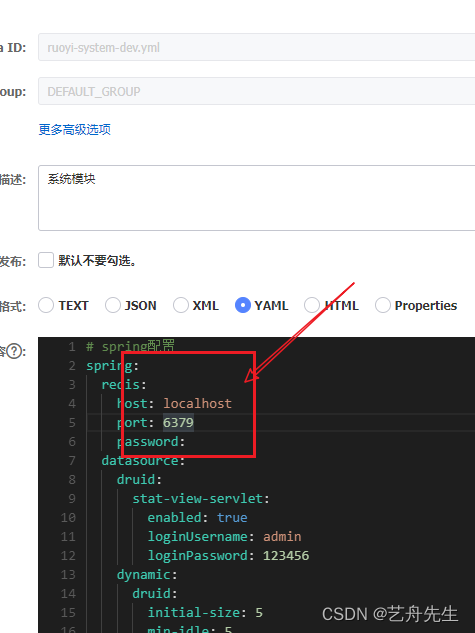Image resolution: width=475 pixels, height=633 pixels.
Task: Click the Data ID field ruoyi-system-dev.yml
Action: 257,47
